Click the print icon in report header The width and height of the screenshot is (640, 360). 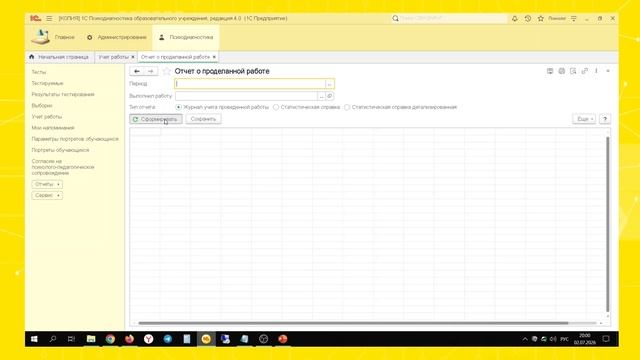(x=562, y=71)
